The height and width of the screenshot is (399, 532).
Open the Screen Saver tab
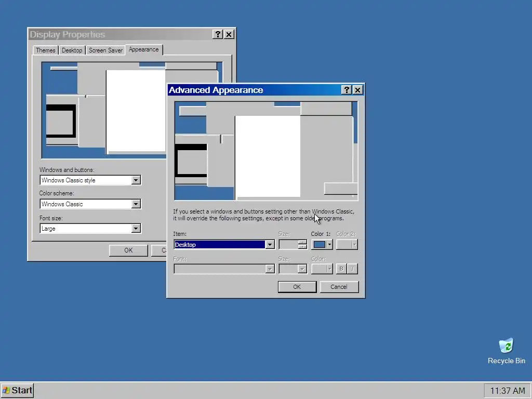click(x=105, y=50)
